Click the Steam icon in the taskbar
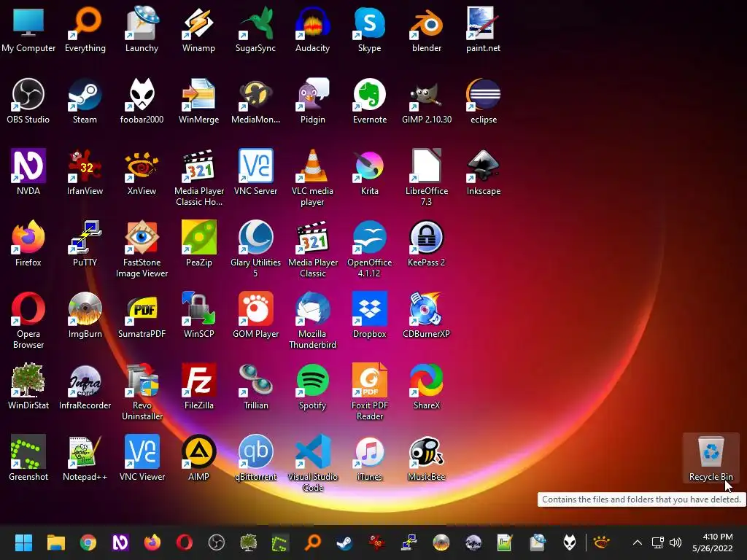The image size is (747, 560). click(x=344, y=542)
